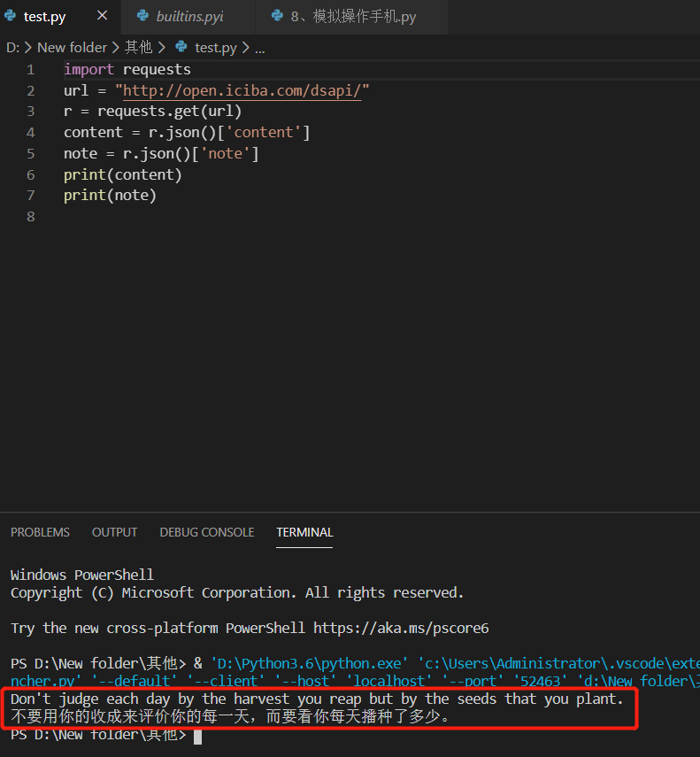Click the terminal prompt cursor
Screen dimensions: 700x757
[198, 737]
